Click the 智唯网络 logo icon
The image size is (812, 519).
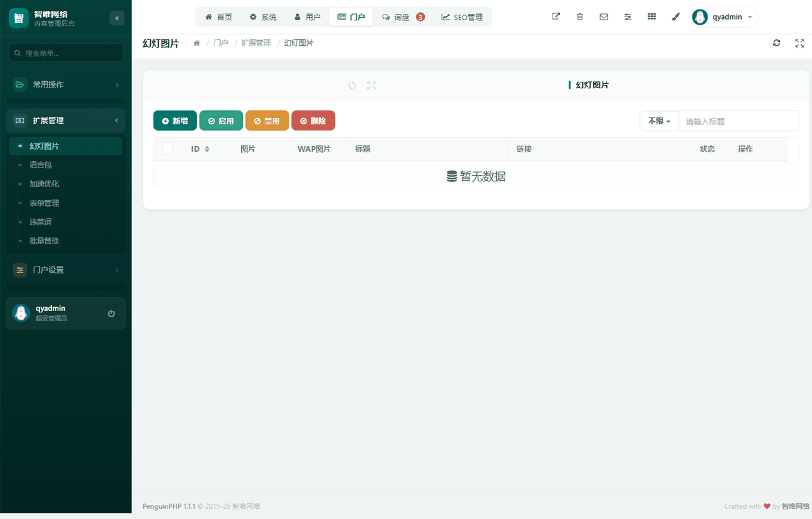[19, 18]
